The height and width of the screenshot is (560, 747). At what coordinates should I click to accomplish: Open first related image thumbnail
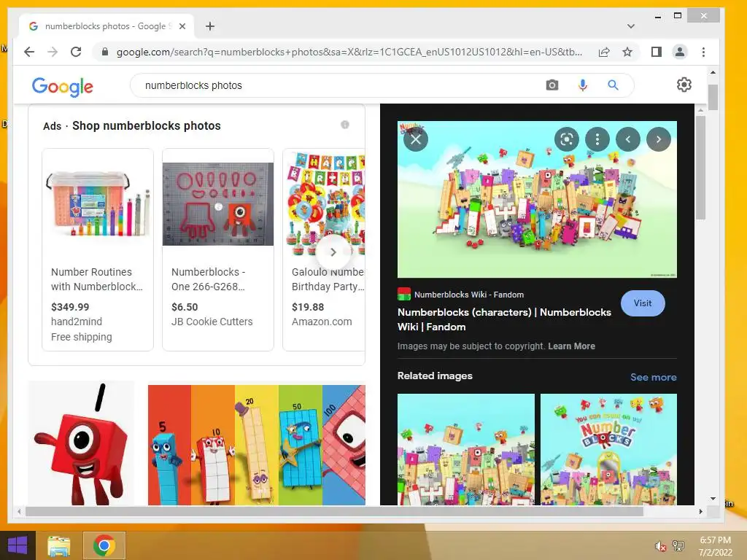click(x=466, y=449)
